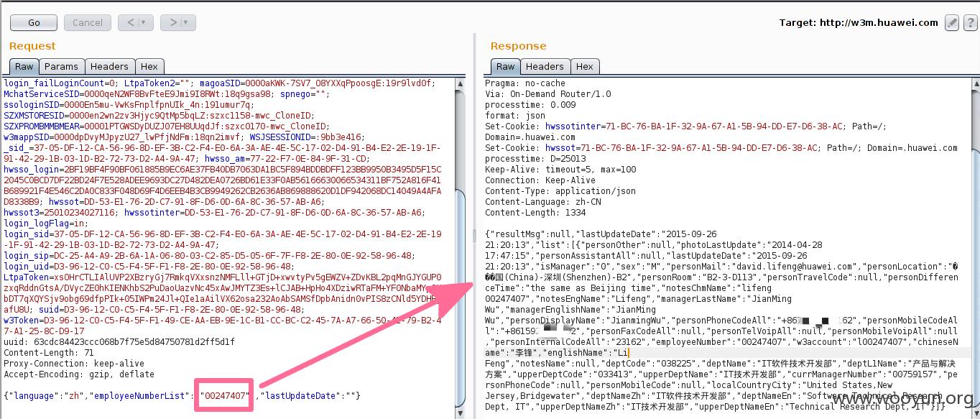
Task: Click the pencil icon to edit target
Action: tap(951, 23)
